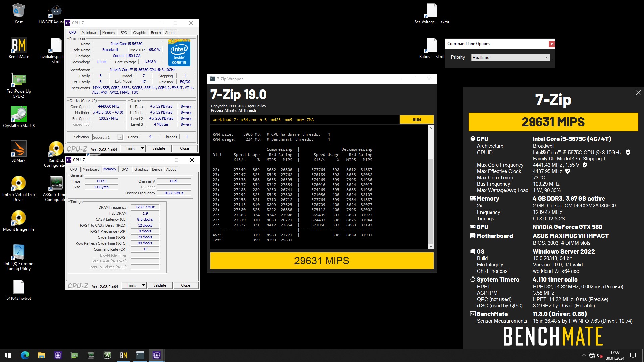
Task: Click the CPUID verified shield badge
Action: 628,152
